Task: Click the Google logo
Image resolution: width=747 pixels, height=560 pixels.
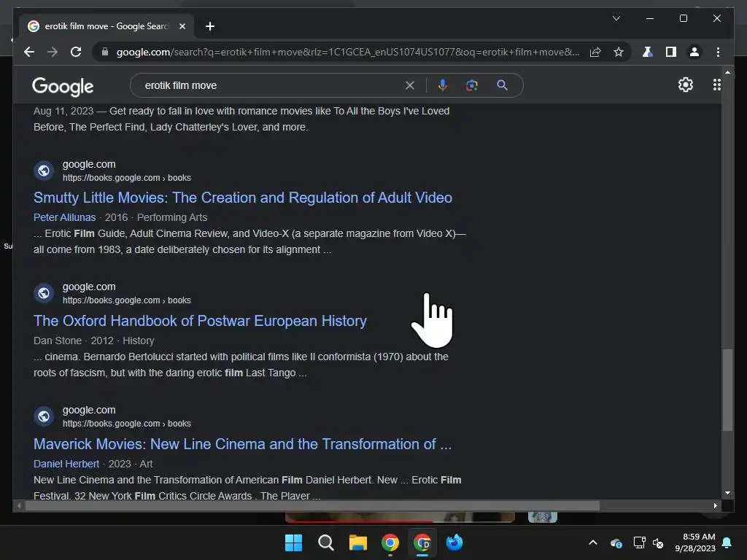Action: pos(63,86)
